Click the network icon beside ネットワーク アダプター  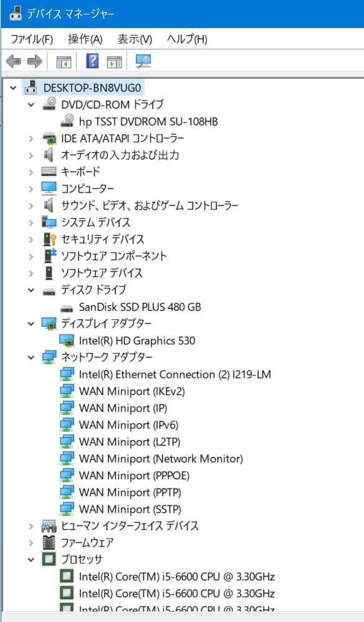coord(49,357)
